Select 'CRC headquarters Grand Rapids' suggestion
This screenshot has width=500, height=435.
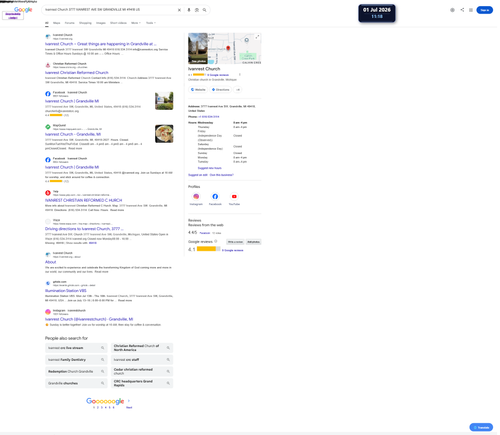(142, 383)
